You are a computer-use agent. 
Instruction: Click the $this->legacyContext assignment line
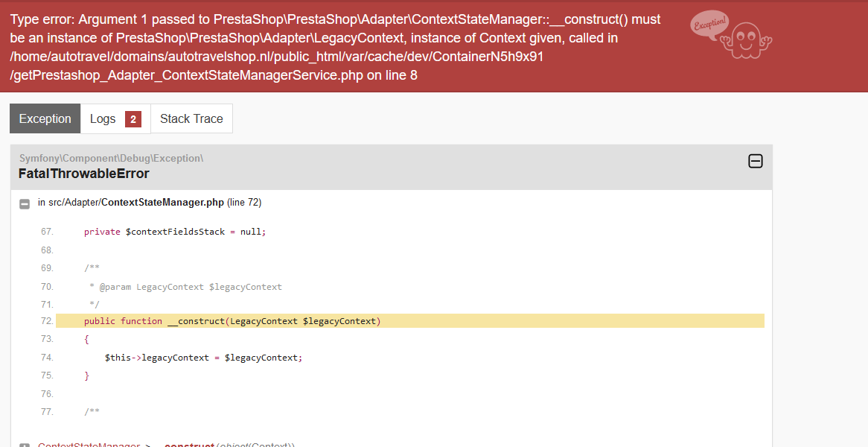point(204,358)
